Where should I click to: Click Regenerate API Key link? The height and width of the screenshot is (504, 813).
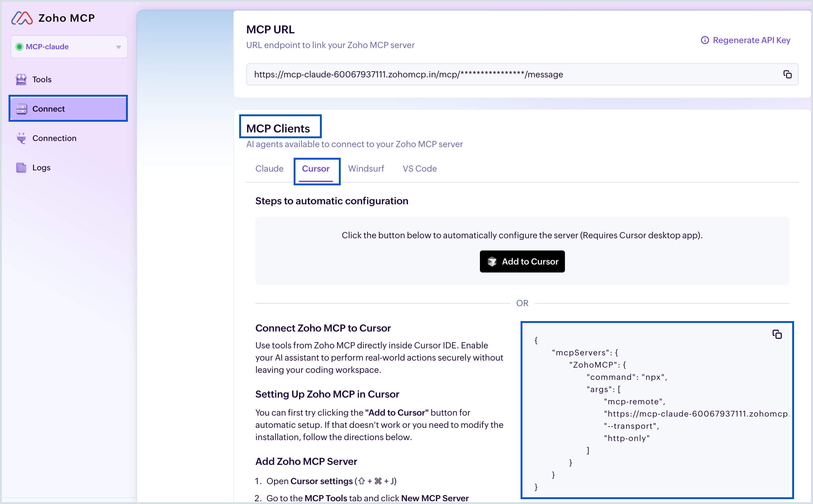tap(751, 40)
